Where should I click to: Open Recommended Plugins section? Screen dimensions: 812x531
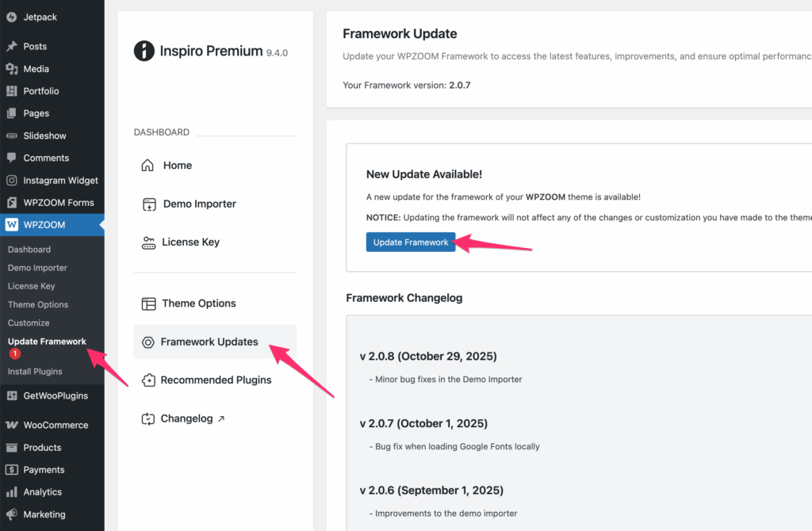coord(216,380)
